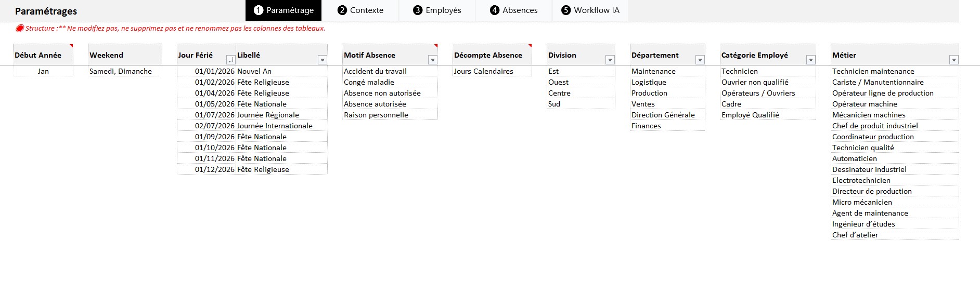Select the Technicien maintenance cell

tap(895, 71)
